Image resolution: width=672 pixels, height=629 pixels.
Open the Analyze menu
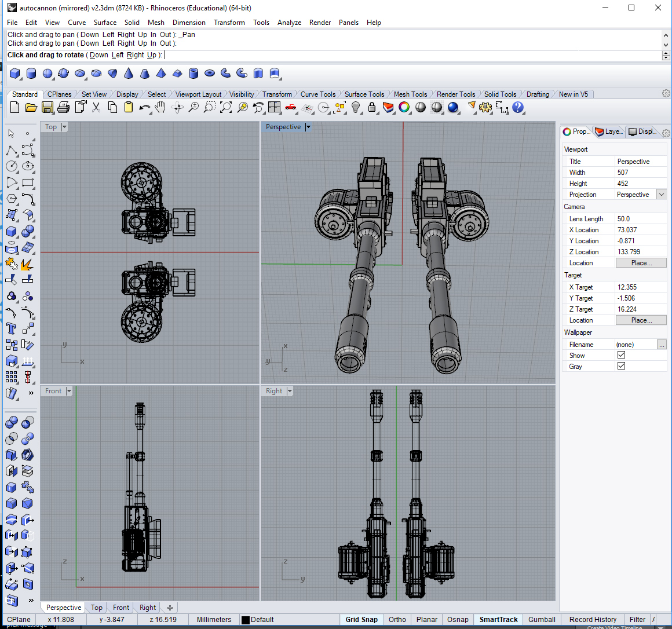289,22
